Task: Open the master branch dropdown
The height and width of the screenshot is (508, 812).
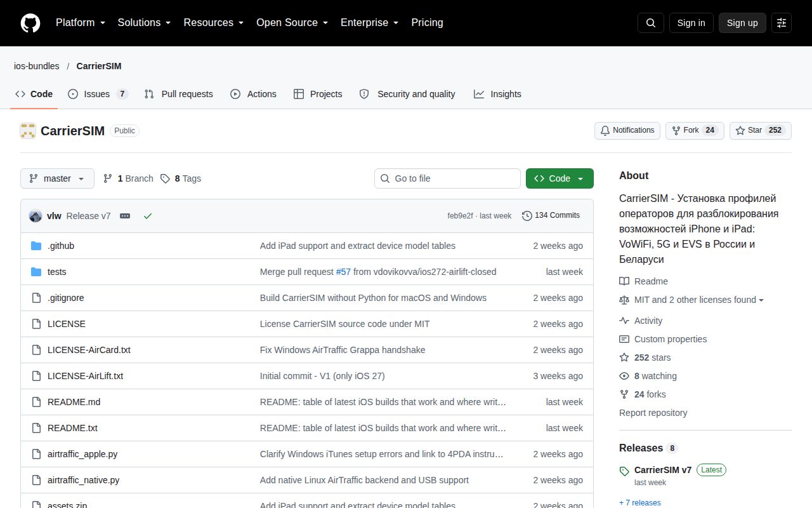Action: click(x=57, y=178)
